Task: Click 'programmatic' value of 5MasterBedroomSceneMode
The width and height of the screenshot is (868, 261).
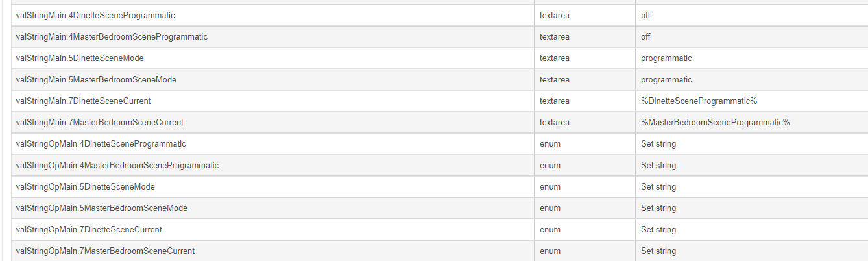Action: [666, 79]
